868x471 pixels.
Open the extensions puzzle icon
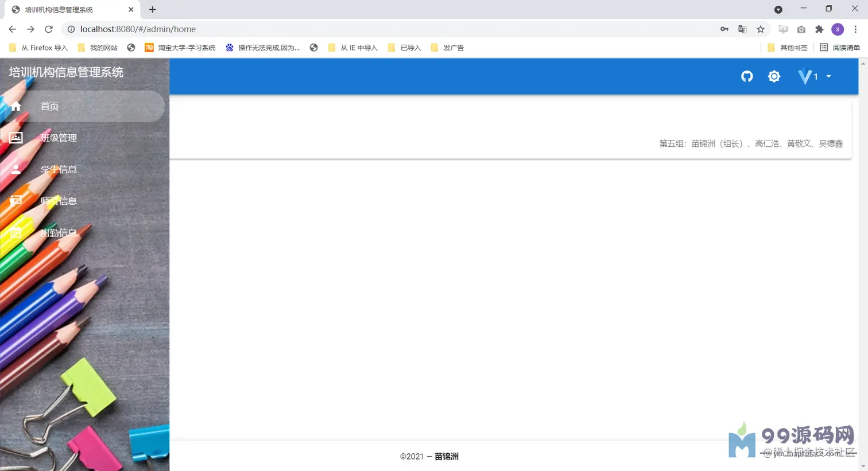pos(819,29)
